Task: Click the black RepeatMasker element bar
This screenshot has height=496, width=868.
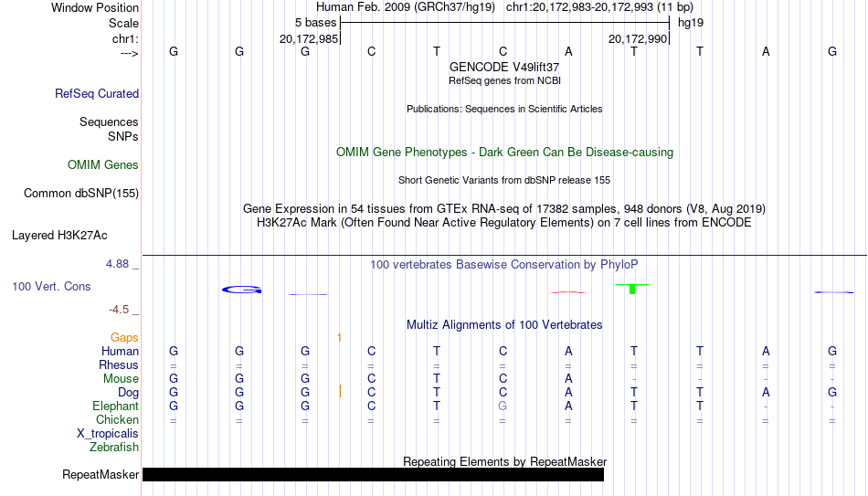Action: click(x=373, y=474)
